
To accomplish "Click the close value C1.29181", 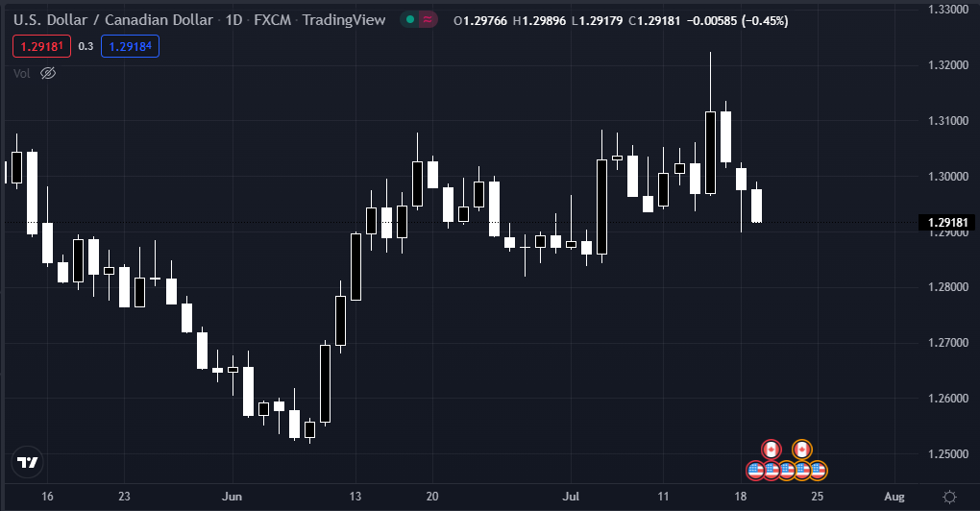I will point(654,20).
